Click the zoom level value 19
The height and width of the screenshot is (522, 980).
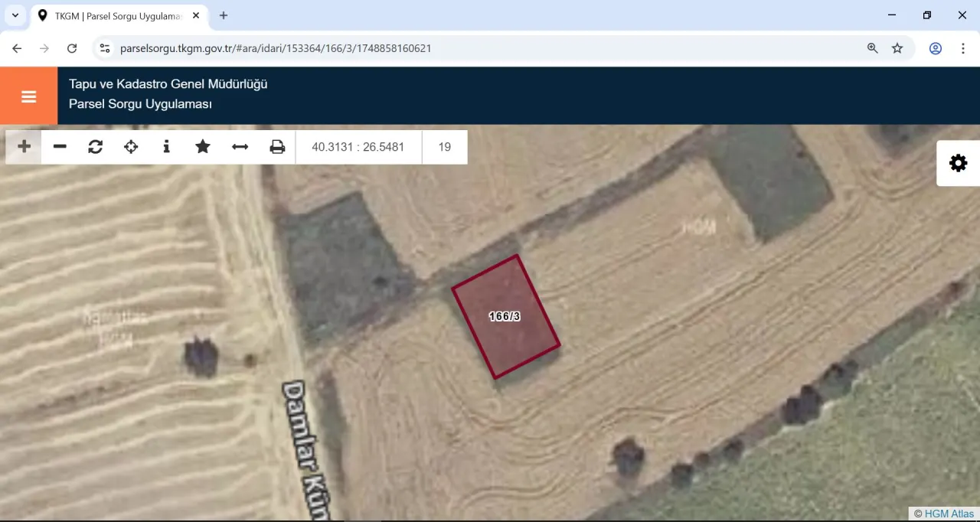click(x=445, y=147)
